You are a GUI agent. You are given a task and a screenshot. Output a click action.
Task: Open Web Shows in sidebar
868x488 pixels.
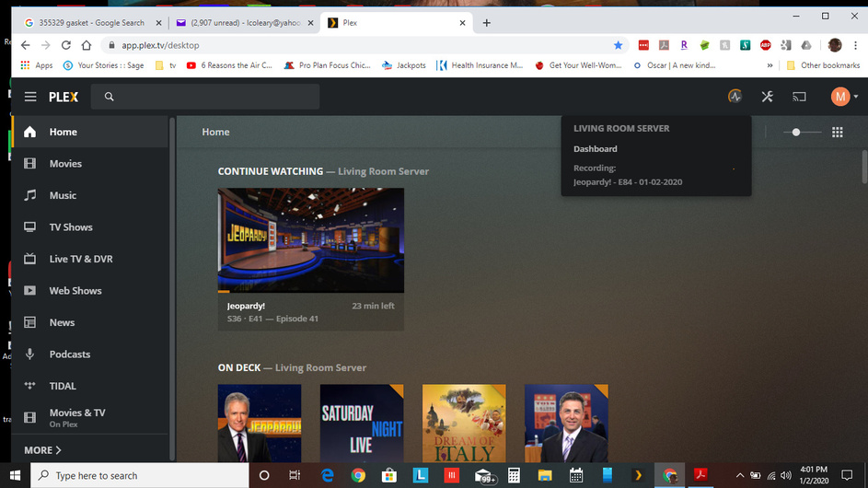pyautogui.click(x=90, y=290)
